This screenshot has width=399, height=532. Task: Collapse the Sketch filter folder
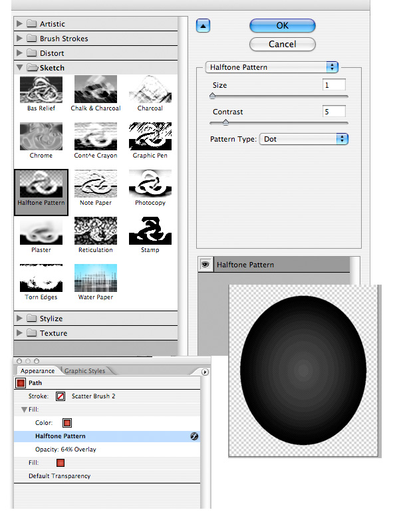[20, 68]
